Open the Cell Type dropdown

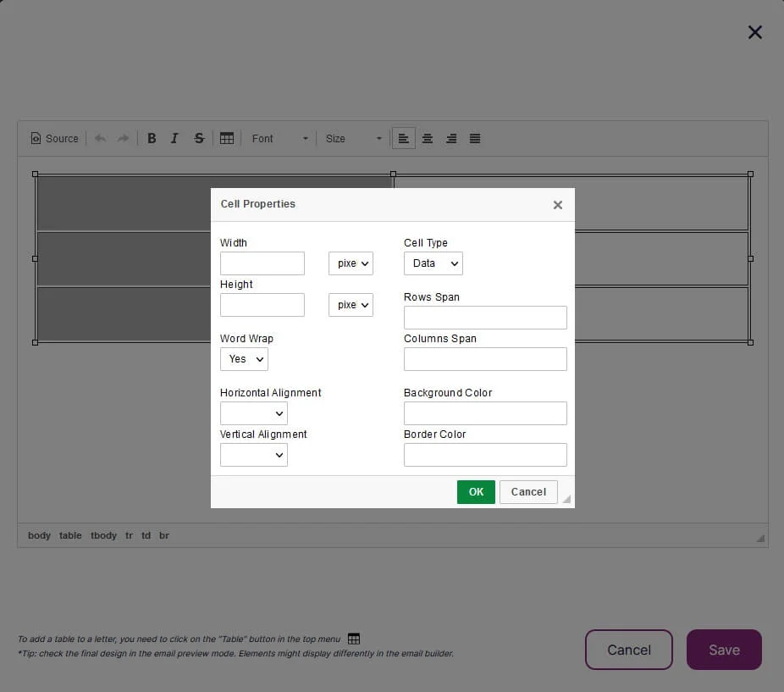(x=433, y=263)
